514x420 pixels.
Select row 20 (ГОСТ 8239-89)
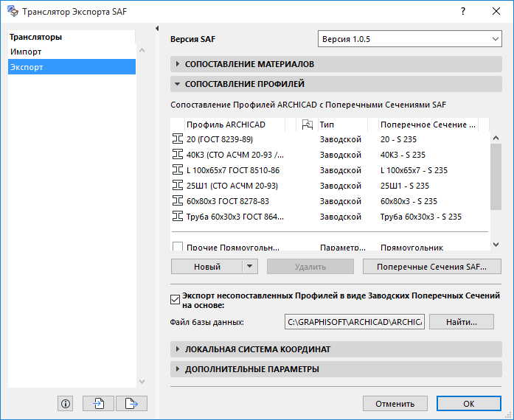tap(330, 139)
